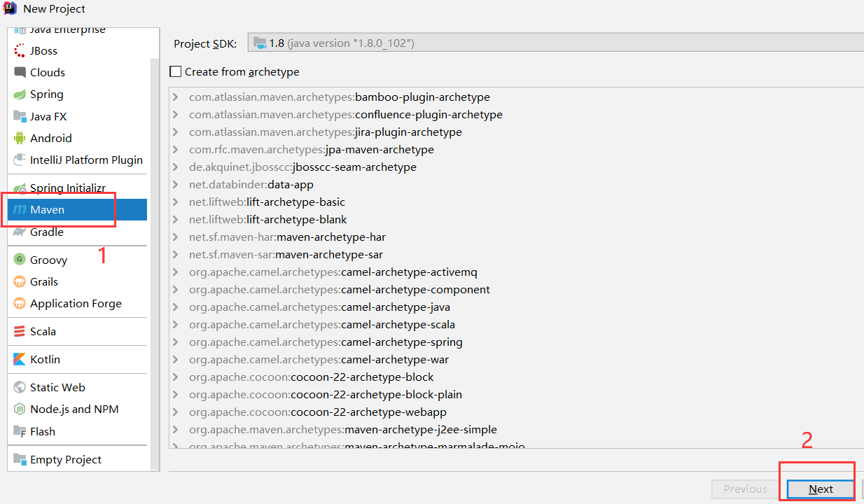Viewport: 864px width, 504px height.
Task: Select the cocoon-22-archetype-block-plain row text
Action: point(326,395)
